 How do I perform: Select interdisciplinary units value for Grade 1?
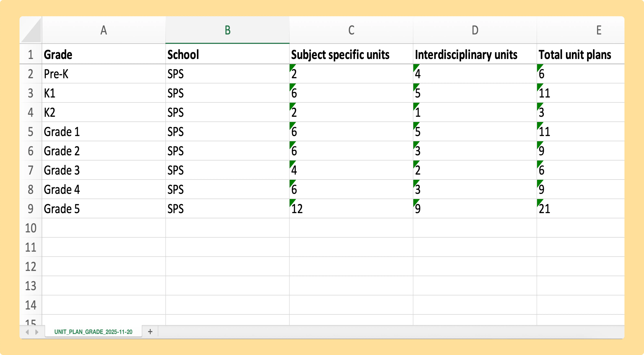(475, 131)
